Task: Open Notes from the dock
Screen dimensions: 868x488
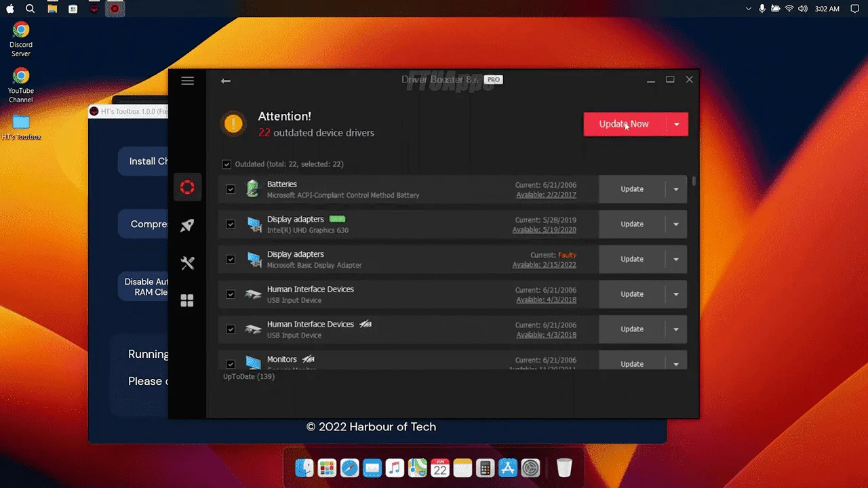Action: (x=462, y=468)
